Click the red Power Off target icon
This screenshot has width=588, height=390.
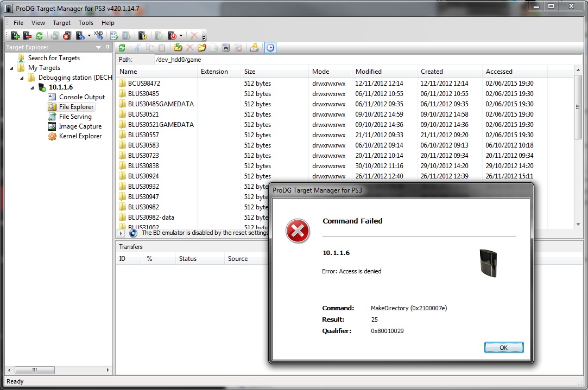pos(172,36)
